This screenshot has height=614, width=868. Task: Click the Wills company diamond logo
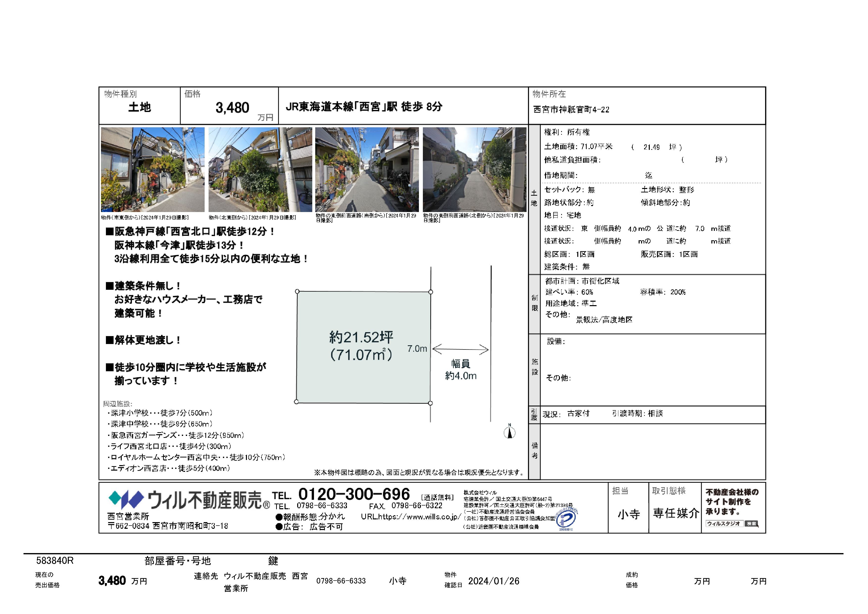pos(126,499)
